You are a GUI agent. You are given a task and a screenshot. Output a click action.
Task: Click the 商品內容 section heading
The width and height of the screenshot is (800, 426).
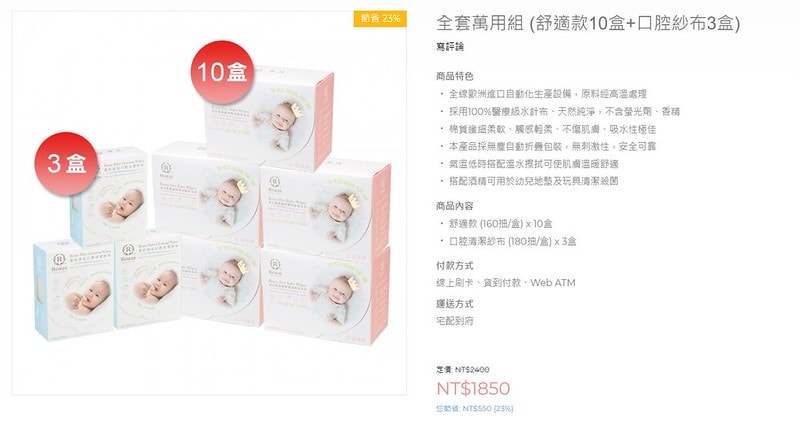[455, 206]
